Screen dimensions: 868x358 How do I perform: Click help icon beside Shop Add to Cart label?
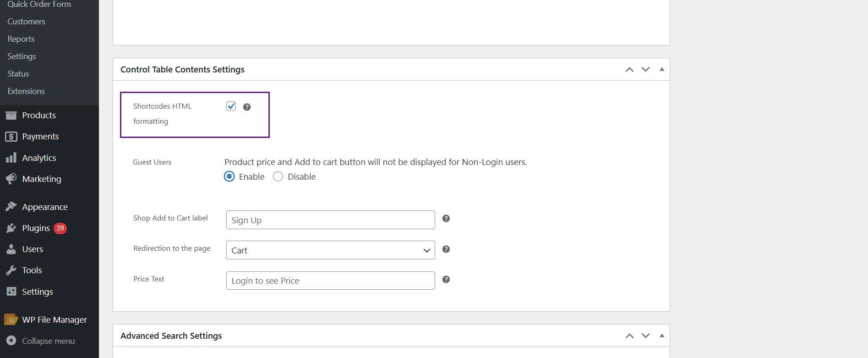(446, 219)
